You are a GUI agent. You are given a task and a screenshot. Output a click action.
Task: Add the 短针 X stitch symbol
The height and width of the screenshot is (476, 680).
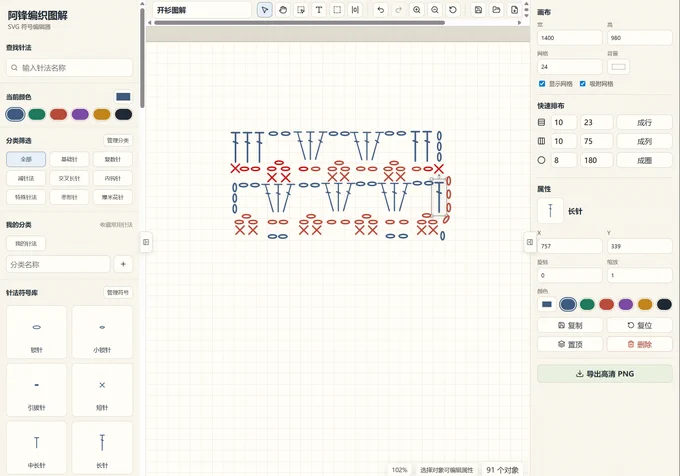tap(102, 390)
